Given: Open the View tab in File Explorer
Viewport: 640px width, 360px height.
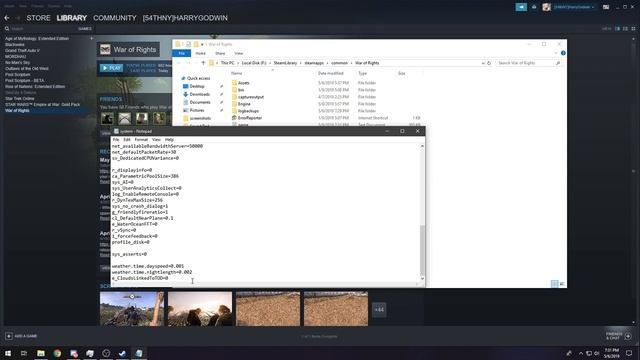Looking at the screenshot, I should pyautogui.click(x=238, y=53).
